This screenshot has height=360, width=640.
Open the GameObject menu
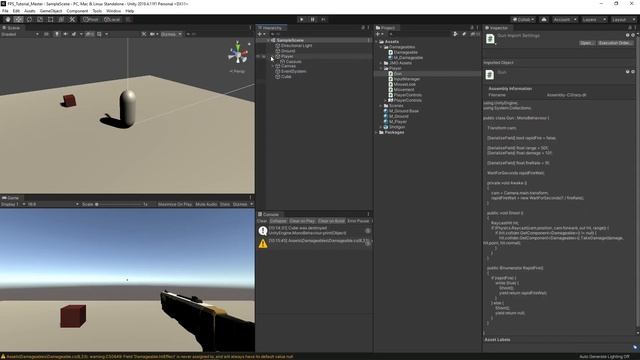(51, 11)
